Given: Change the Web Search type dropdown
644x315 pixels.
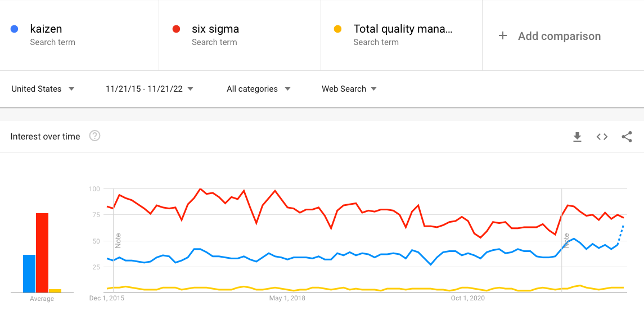Looking at the screenshot, I should (349, 89).
